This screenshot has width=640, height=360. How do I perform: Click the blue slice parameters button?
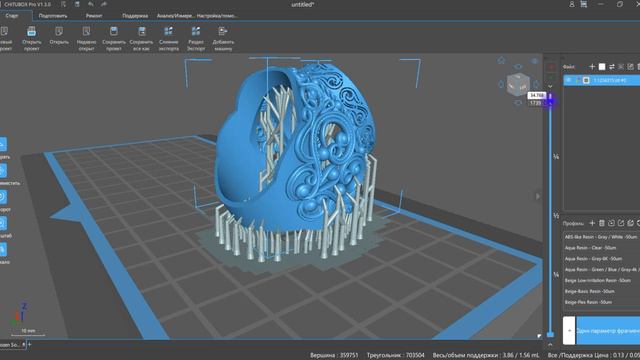608,330
